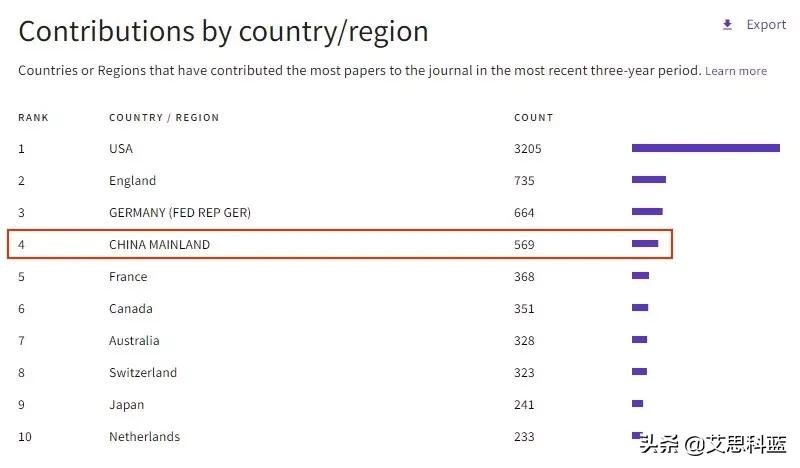Select Japan in the country list

coord(126,405)
